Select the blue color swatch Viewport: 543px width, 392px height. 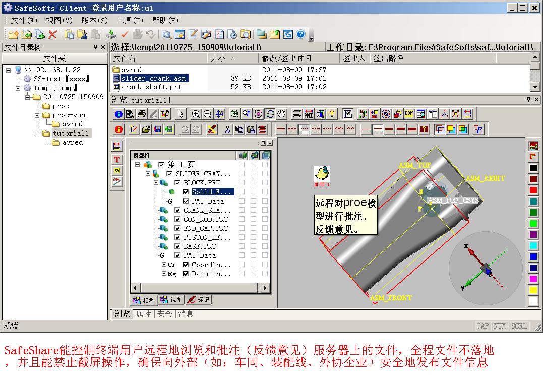(x=533, y=257)
